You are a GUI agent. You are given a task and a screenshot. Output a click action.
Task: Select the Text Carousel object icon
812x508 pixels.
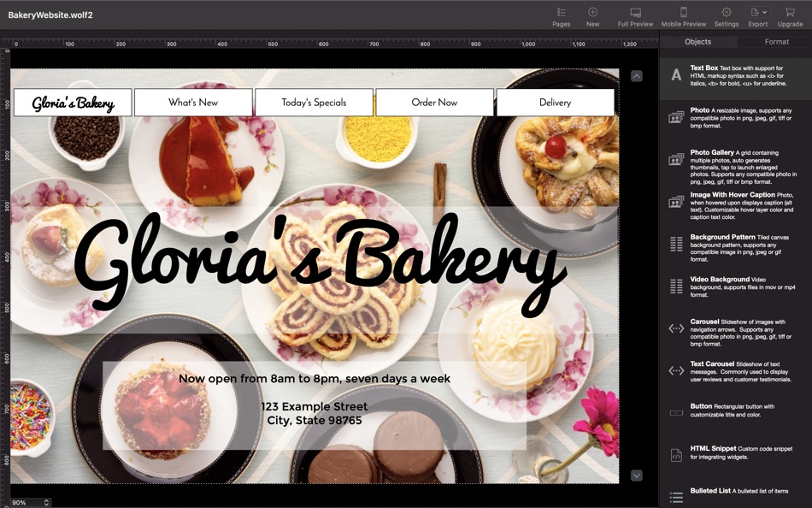pyautogui.click(x=676, y=370)
